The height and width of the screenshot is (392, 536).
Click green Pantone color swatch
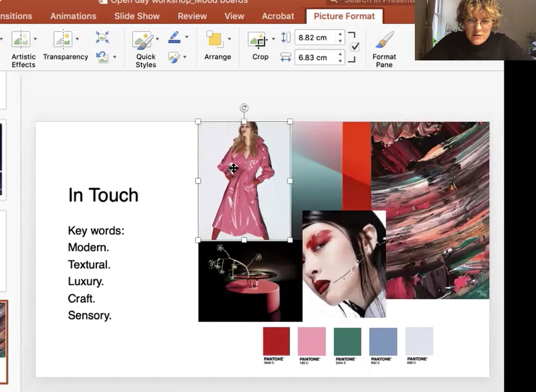coord(347,341)
